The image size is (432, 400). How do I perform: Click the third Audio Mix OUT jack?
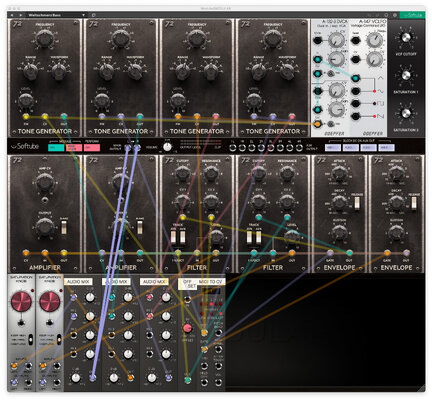pos(169,378)
